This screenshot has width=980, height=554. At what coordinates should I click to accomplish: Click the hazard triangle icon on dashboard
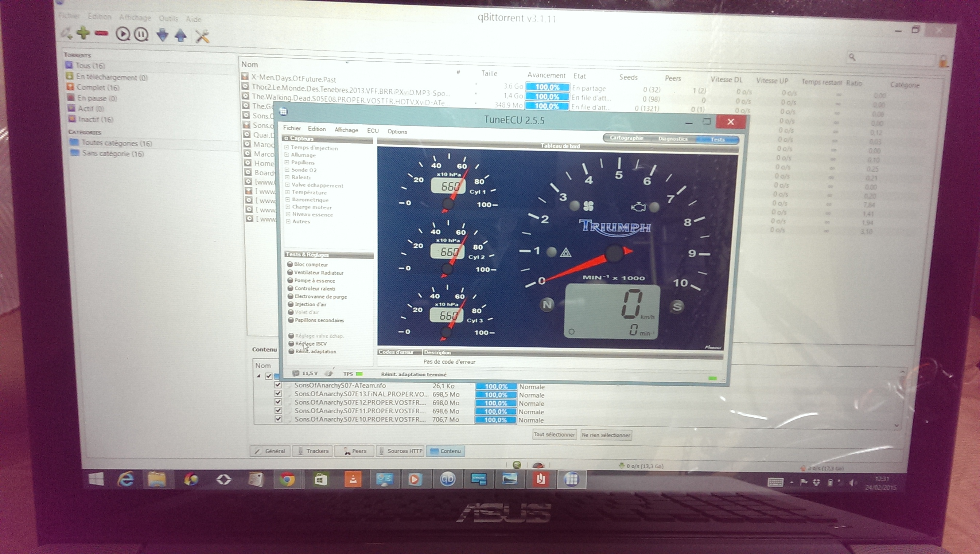[x=565, y=252]
